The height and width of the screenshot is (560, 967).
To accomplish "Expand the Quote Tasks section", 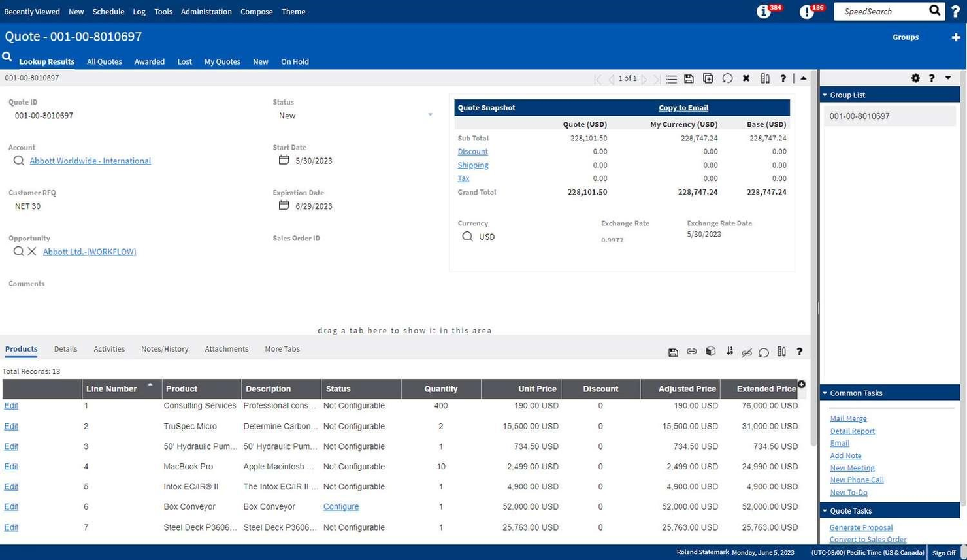I will pyautogui.click(x=825, y=510).
